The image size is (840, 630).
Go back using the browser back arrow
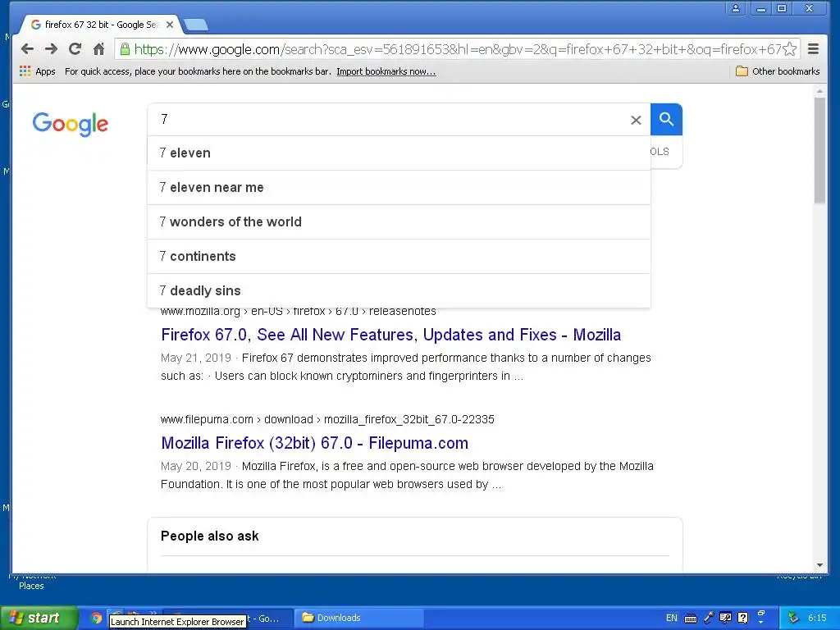pos(27,49)
